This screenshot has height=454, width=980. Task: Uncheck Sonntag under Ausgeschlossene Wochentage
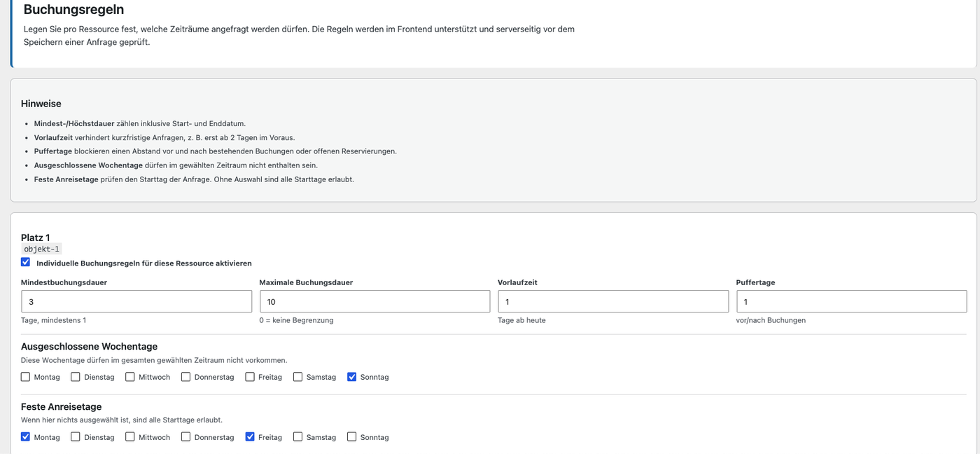click(x=352, y=377)
